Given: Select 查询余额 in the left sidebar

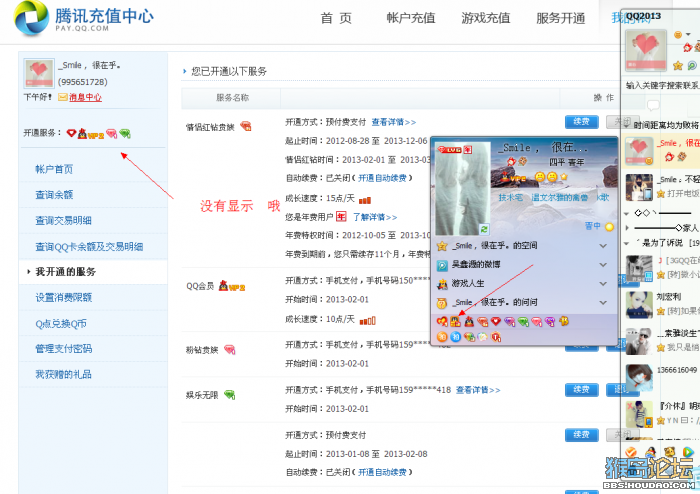Looking at the screenshot, I should tap(54, 195).
